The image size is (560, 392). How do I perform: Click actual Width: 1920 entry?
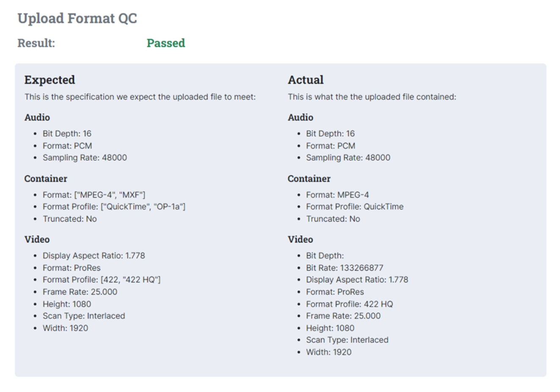[328, 352]
